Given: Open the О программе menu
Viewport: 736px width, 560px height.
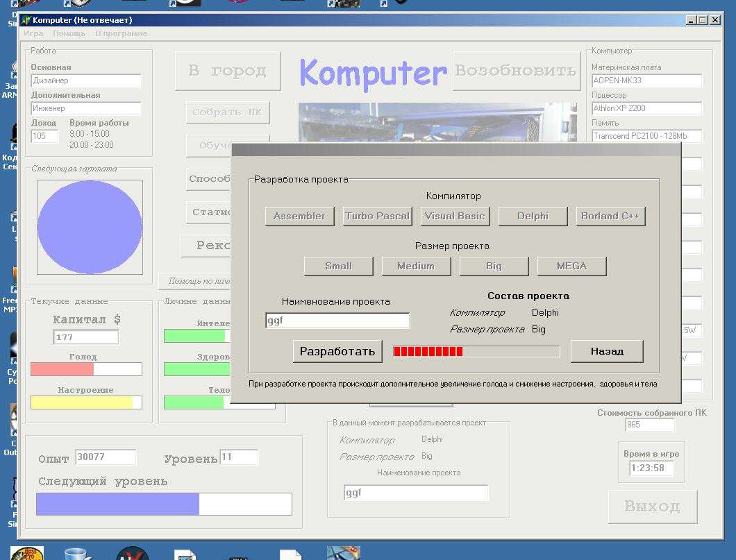Looking at the screenshot, I should (x=121, y=33).
